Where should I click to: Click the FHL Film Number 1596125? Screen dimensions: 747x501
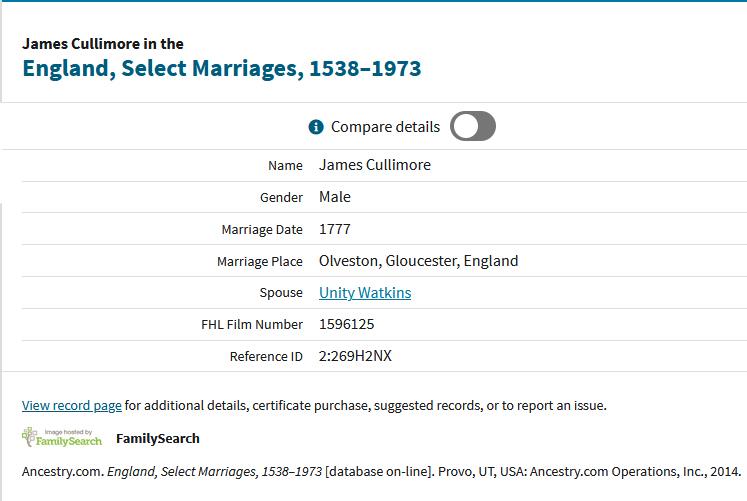[x=347, y=325]
